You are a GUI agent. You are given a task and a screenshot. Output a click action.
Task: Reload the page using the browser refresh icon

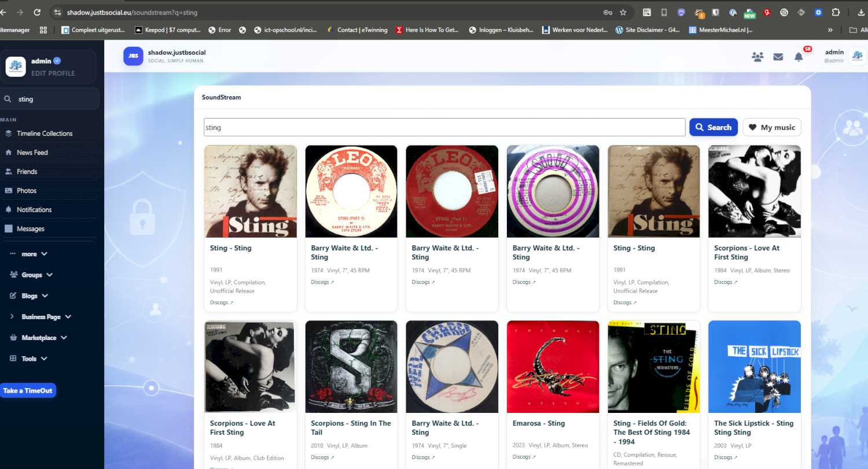37,12
